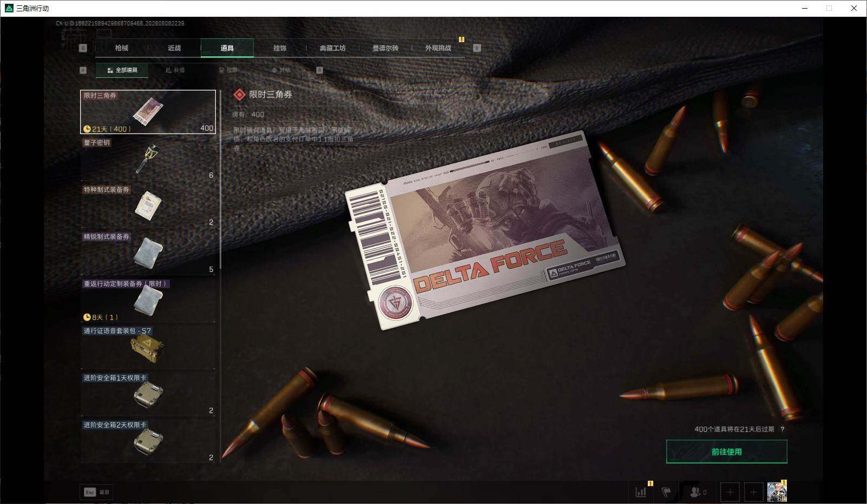Screen dimensions: 867x504
Task: Click the expiry help question mark icon
Action: click(x=783, y=429)
